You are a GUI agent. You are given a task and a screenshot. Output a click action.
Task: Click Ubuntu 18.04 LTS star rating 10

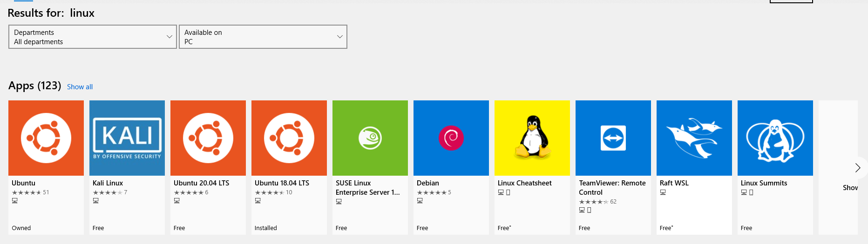(x=274, y=192)
